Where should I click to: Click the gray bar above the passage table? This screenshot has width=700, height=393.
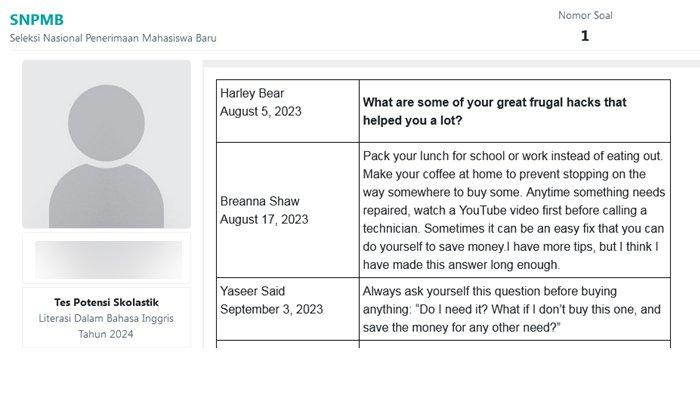451,64
